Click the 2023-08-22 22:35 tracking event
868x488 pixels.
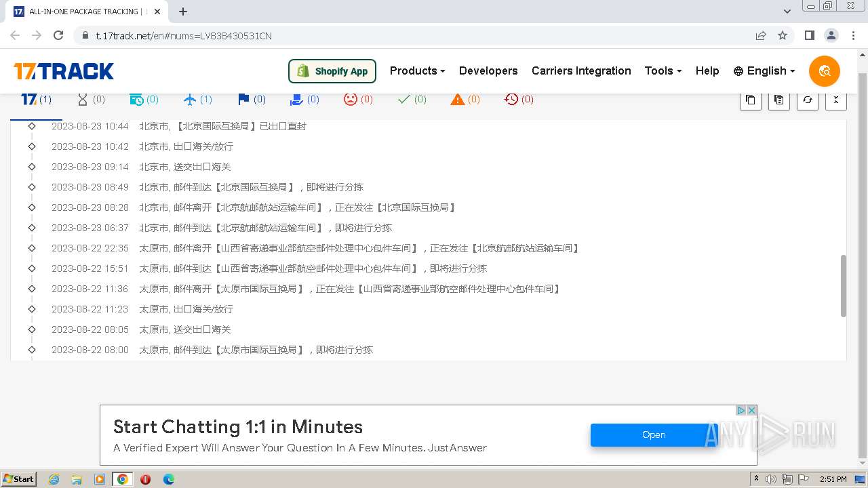pyautogui.click(x=316, y=248)
